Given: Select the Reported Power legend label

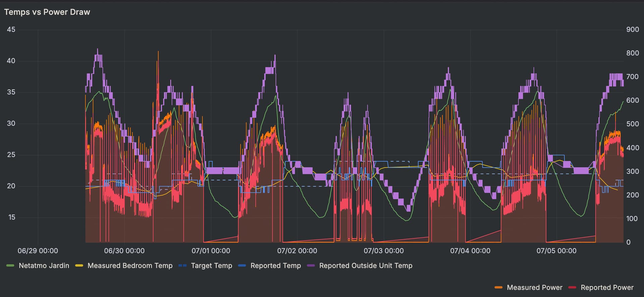Looking at the screenshot, I should [607, 287].
